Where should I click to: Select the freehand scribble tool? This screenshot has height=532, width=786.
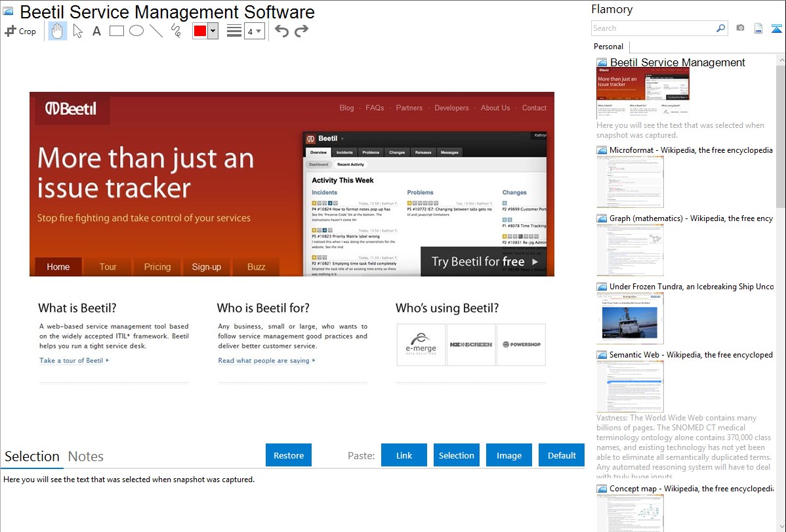pyautogui.click(x=176, y=31)
